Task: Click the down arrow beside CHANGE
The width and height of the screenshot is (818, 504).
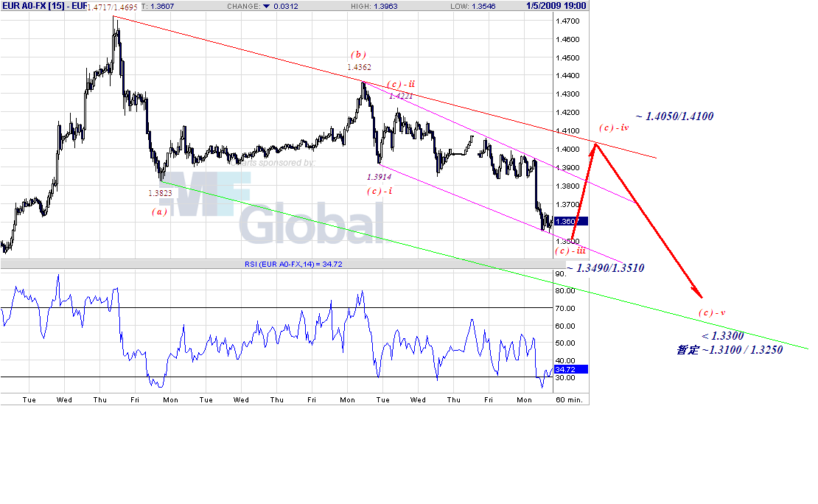Action: click(x=266, y=6)
